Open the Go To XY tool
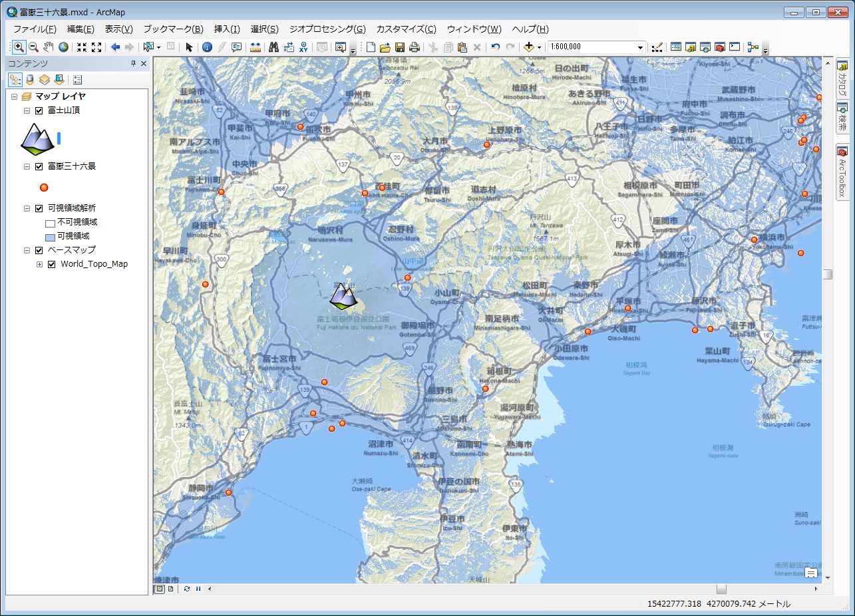The width and height of the screenshot is (855, 616). [x=304, y=47]
